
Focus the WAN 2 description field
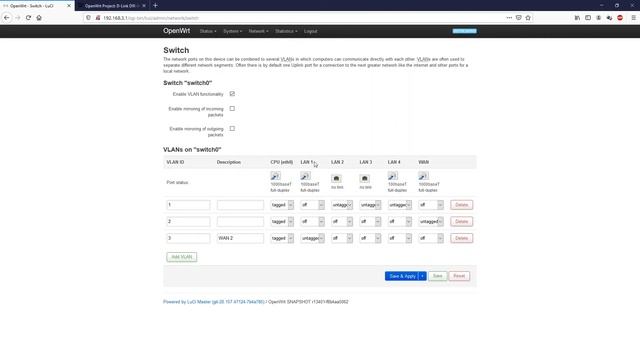240,238
